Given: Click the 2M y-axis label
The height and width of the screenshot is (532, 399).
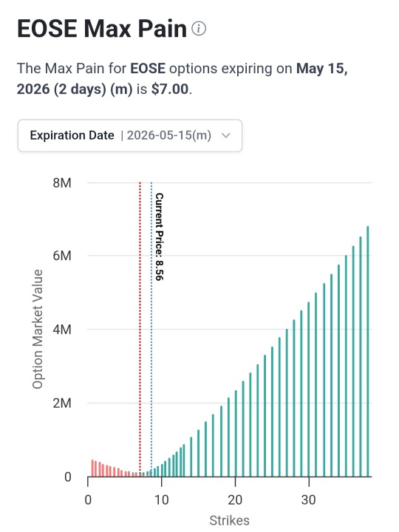Looking at the screenshot, I should pyautogui.click(x=62, y=403).
